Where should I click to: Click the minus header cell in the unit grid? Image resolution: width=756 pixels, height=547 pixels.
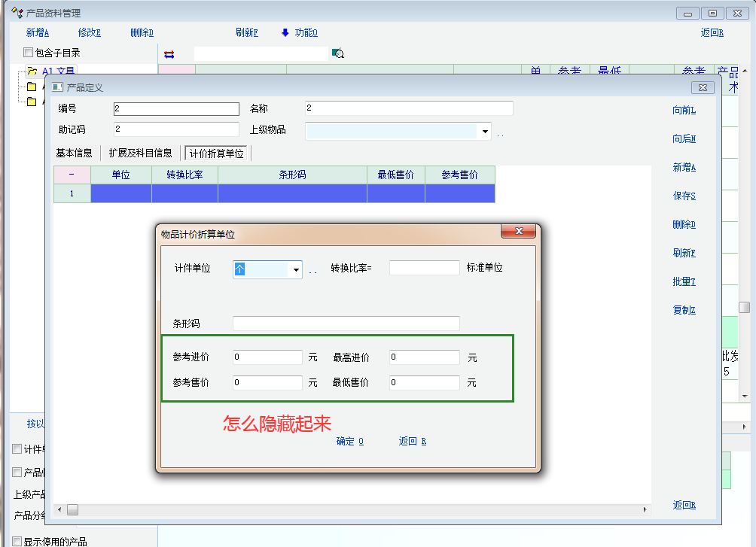[72, 175]
